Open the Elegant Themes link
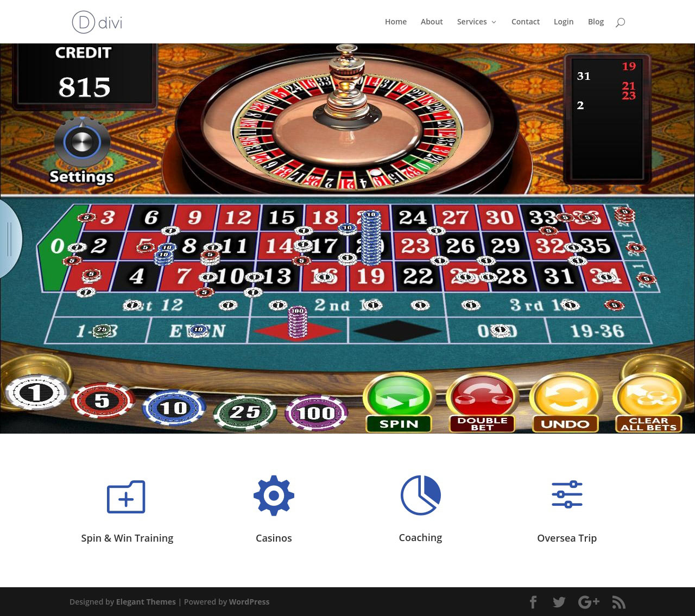The height and width of the screenshot is (616, 695). click(x=146, y=601)
